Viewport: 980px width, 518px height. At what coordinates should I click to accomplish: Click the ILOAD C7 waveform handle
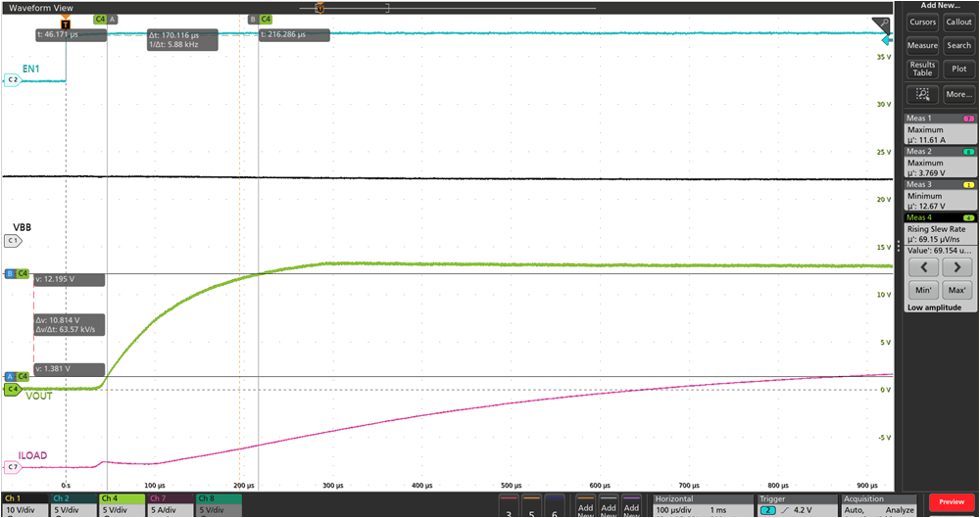(x=13, y=467)
